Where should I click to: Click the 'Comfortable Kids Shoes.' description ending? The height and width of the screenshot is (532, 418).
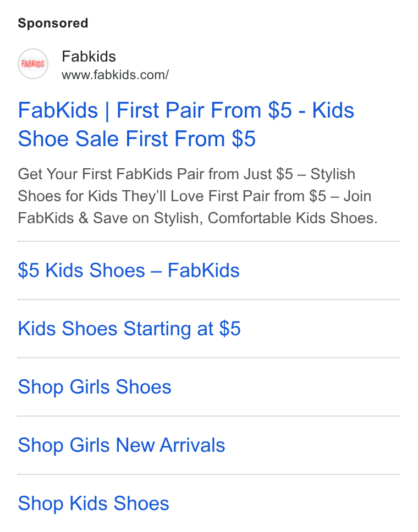pyautogui.click(x=293, y=218)
